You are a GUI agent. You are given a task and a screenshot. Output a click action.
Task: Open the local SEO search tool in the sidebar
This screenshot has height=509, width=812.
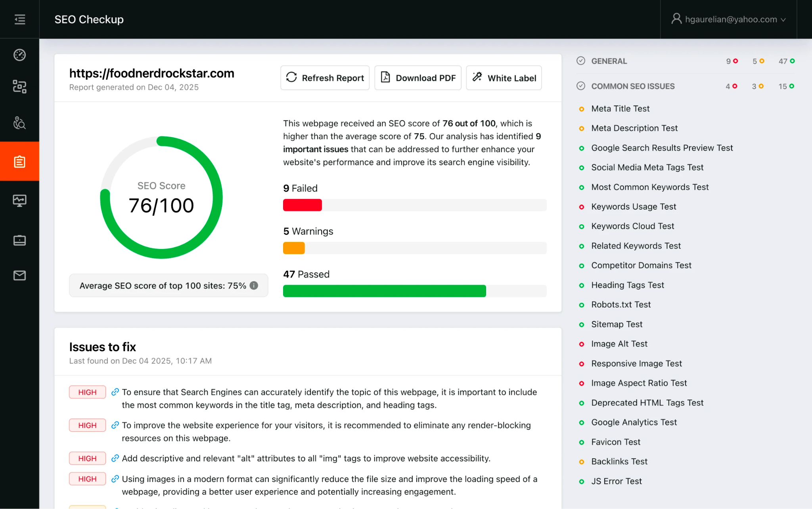point(19,123)
